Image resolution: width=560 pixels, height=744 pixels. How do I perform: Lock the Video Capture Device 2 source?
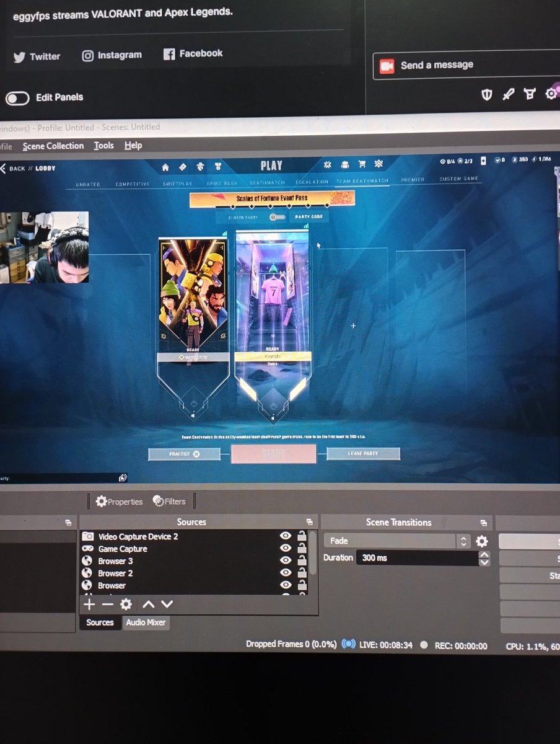tap(302, 536)
